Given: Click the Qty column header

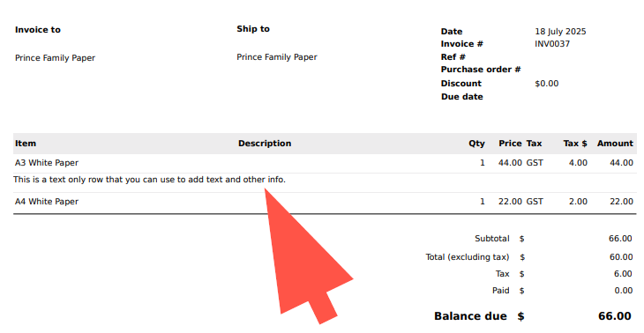Looking at the screenshot, I should (x=476, y=144).
